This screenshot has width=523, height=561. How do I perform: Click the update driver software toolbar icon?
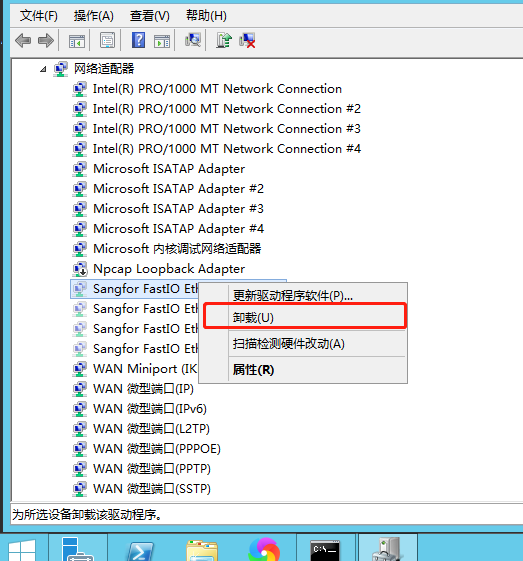[x=224, y=40]
